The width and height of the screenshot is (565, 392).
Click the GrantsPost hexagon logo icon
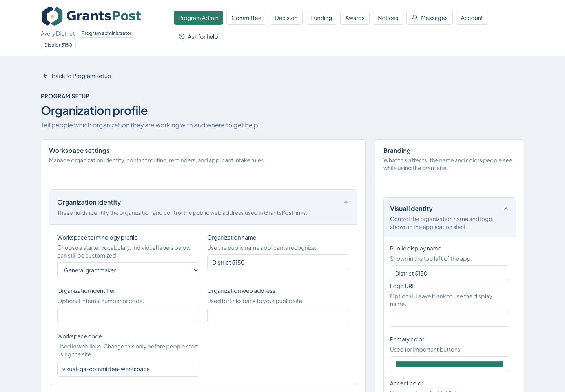pyautogui.click(x=52, y=16)
